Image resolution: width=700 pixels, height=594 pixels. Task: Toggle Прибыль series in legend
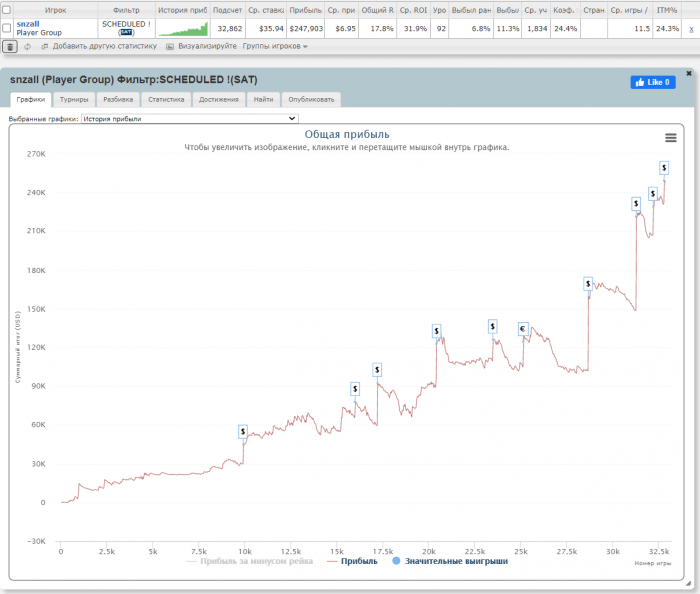pos(352,561)
